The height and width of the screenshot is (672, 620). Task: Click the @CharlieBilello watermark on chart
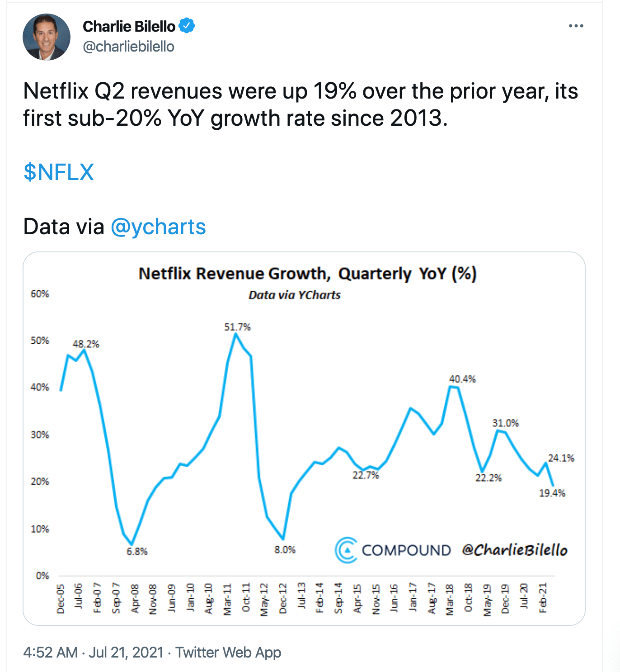tap(515, 550)
